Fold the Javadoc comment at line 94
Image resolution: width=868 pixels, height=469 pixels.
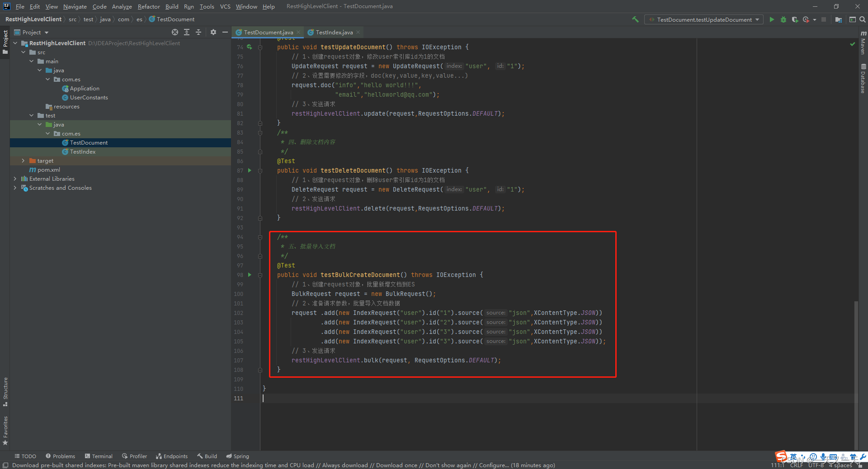pos(260,237)
